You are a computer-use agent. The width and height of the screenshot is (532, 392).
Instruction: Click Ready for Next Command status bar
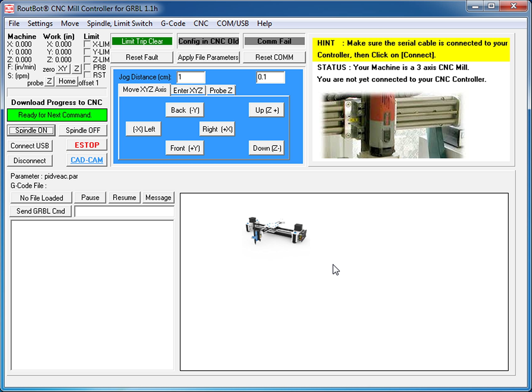pos(57,115)
